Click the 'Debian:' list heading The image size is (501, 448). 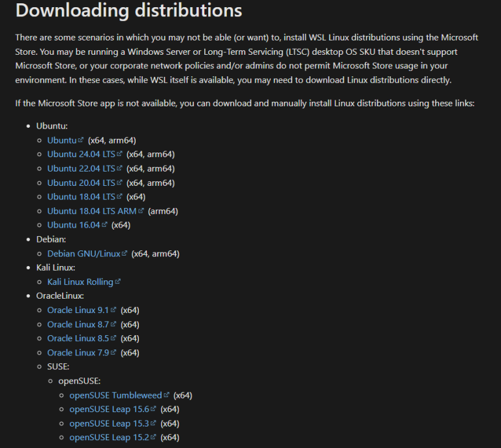coord(51,239)
